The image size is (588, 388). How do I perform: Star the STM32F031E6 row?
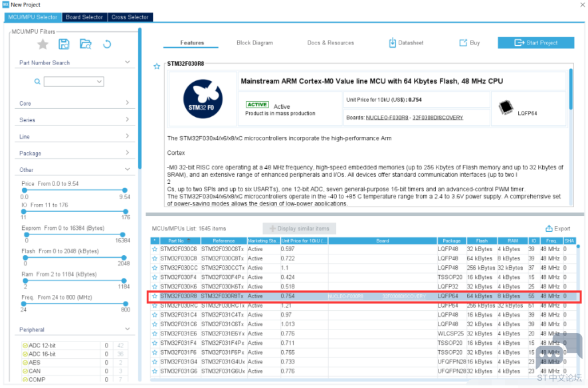(x=155, y=334)
